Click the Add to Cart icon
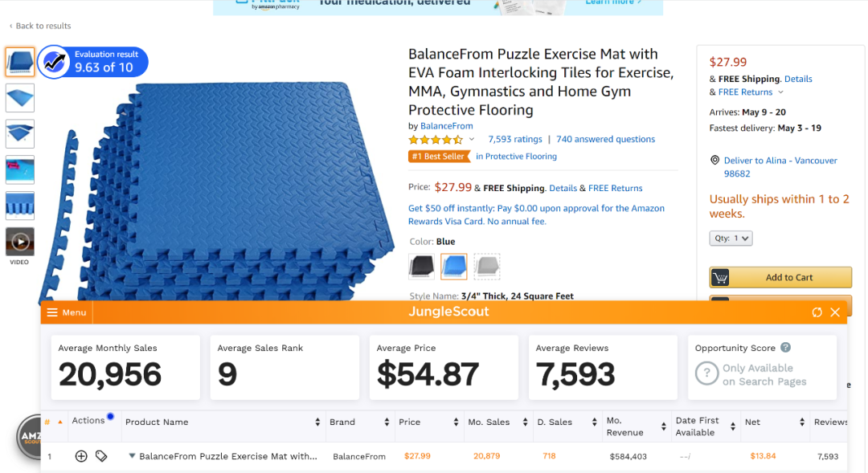Viewport: 868px width, 473px height. 721,278
